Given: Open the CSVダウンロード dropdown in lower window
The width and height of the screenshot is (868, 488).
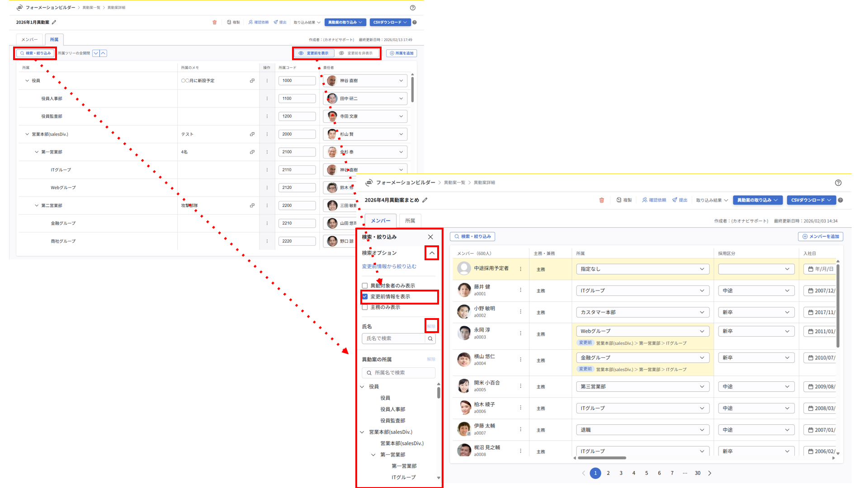Looking at the screenshot, I should [811, 200].
